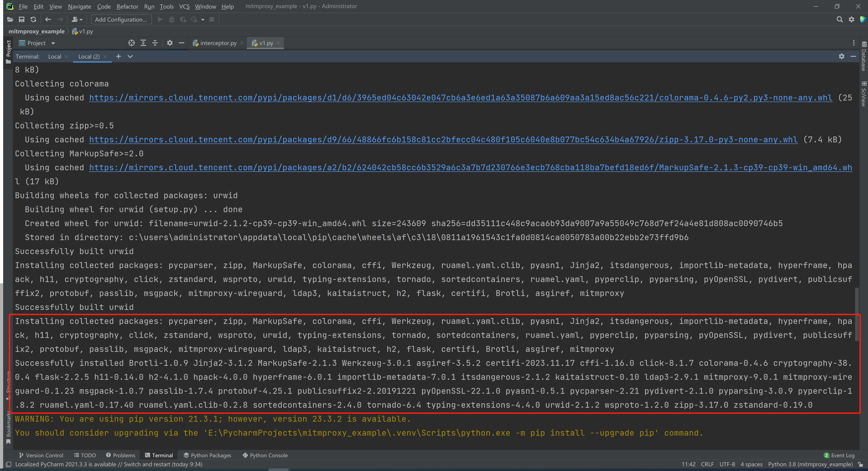Screen dimensions: 868x471
Task: Open the Tools menu
Action: click(x=166, y=6)
